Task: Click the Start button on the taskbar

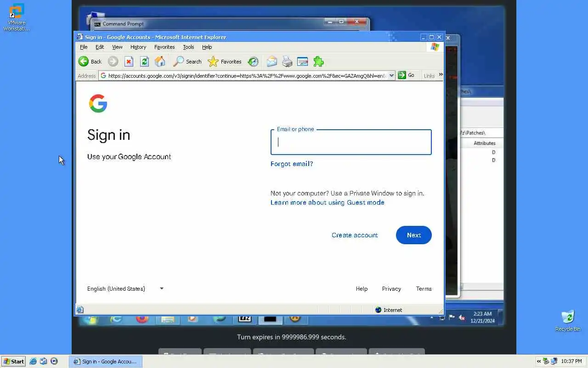Action: 13,362
